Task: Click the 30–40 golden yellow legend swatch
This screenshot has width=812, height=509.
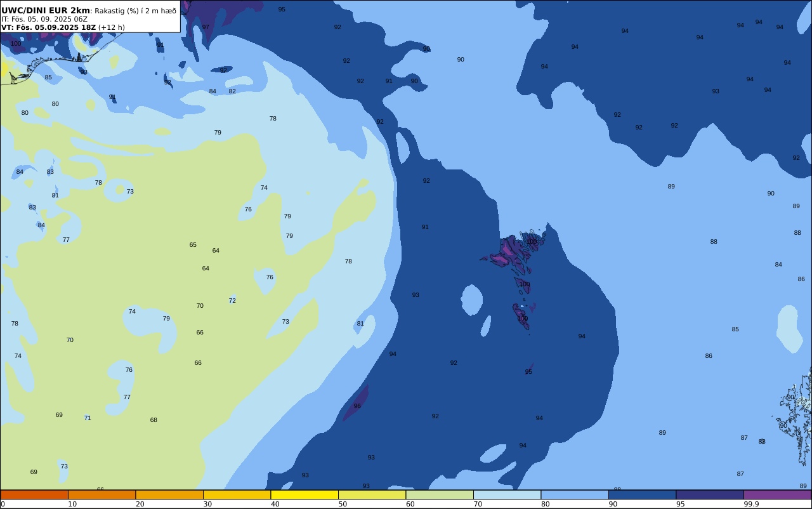Action: 237,494
